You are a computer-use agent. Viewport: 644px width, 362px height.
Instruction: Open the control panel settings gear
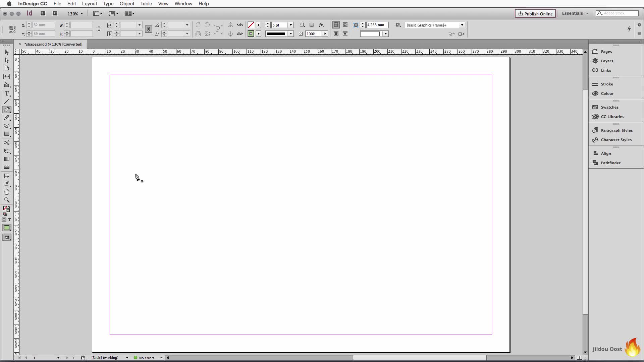click(639, 25)
